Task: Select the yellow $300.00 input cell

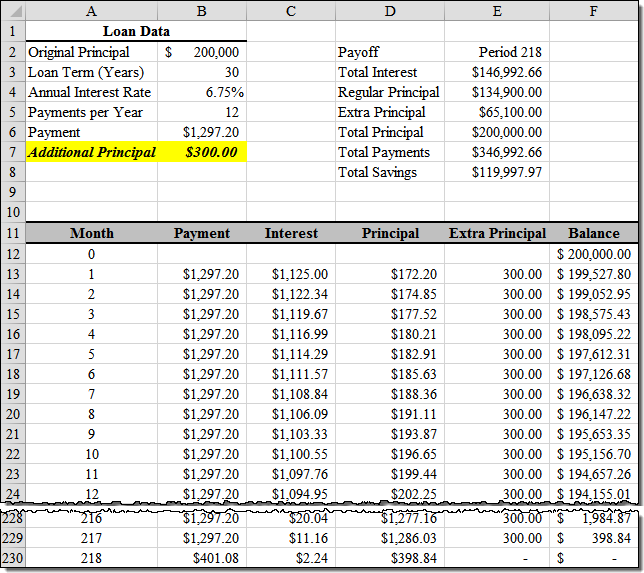Action: click(202, 152)
